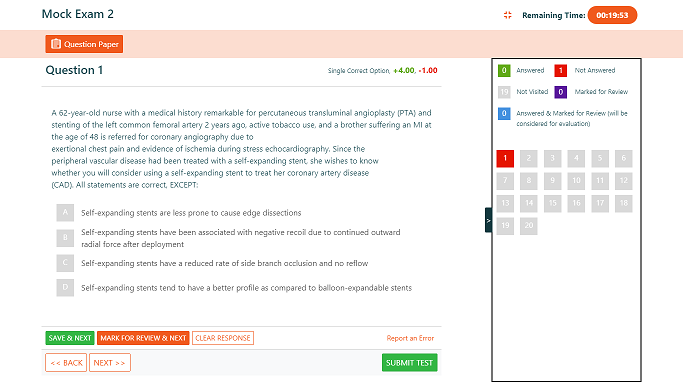
Task: Jump to question 10 in palette
Action: [576, 181]
